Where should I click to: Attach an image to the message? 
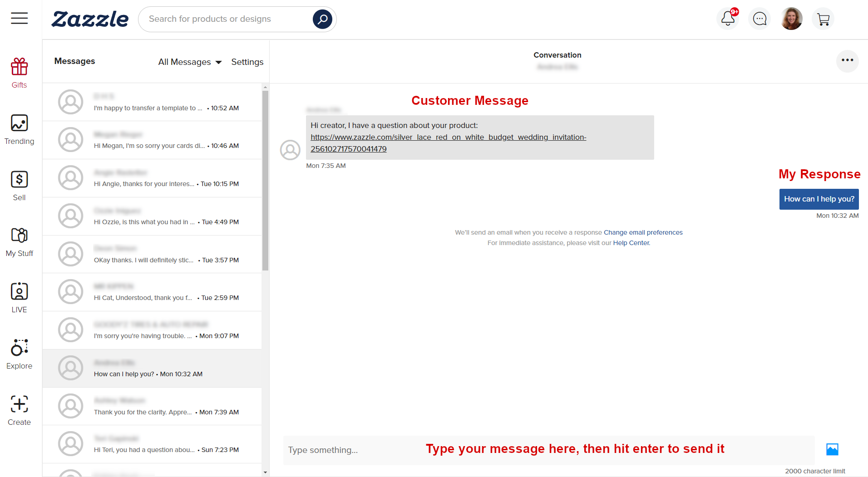(832, 449)
